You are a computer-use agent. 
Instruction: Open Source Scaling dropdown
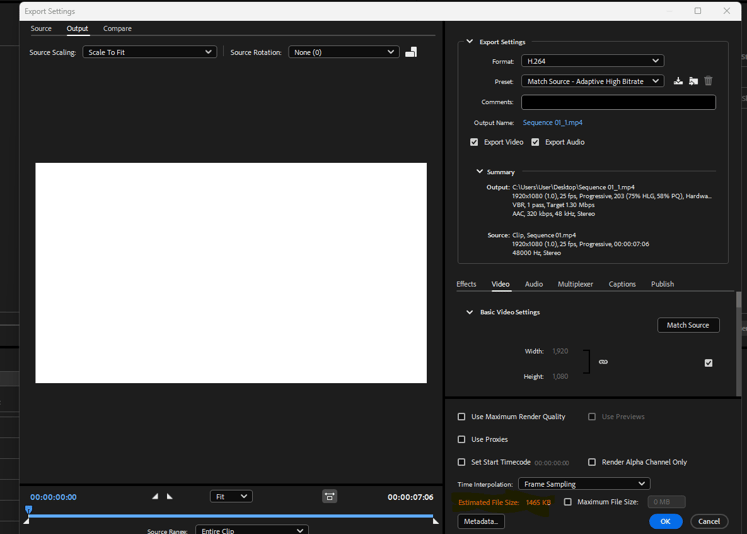pos(150,52)
